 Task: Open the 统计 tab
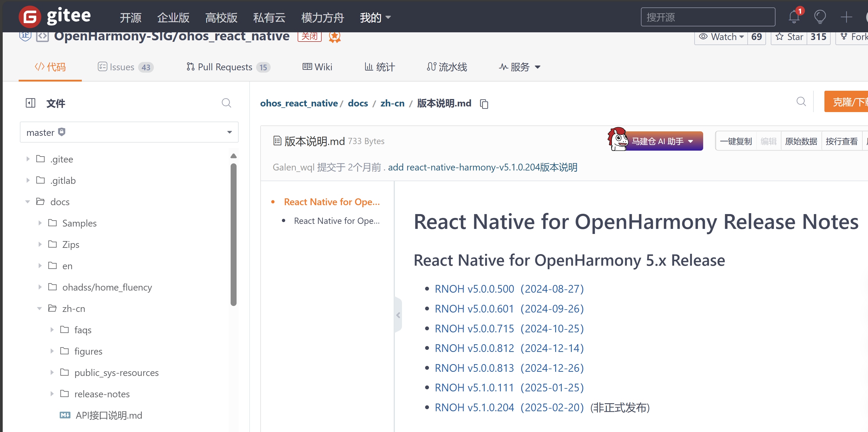tap(379, 67)
